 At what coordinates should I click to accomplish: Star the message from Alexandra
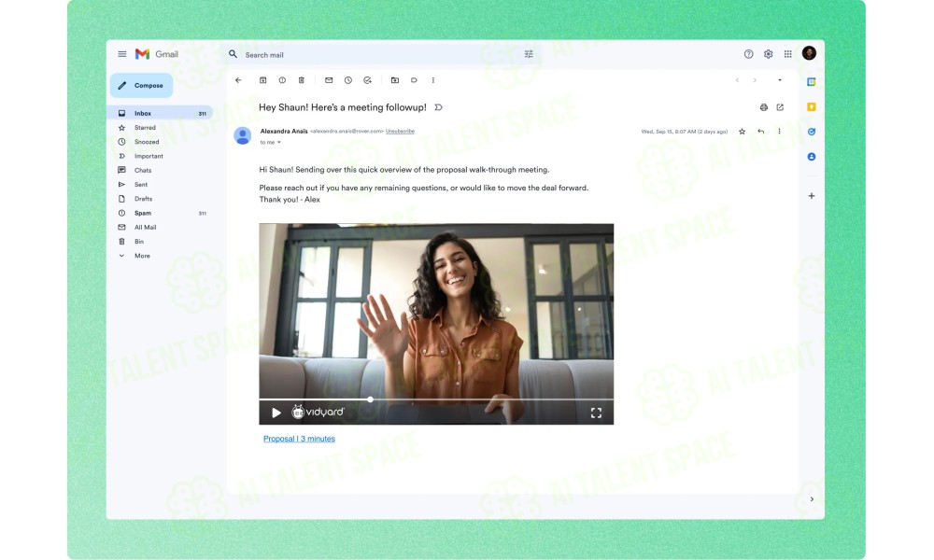(743, 132)
